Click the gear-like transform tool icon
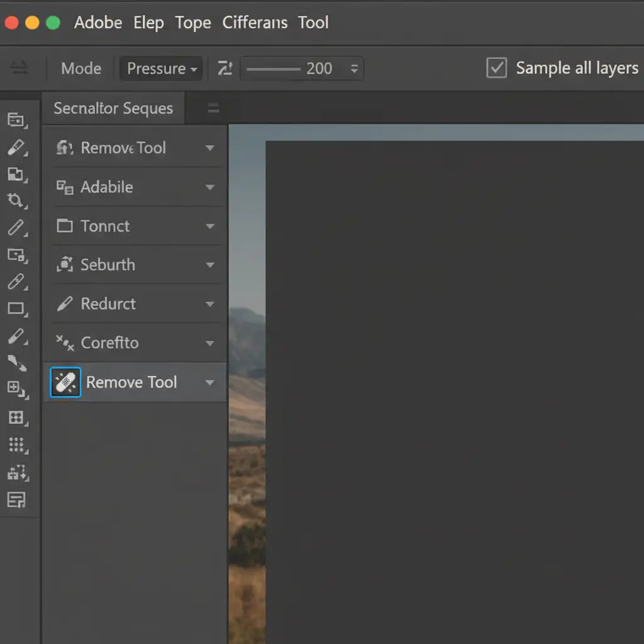Viewport: 644px width, 644px height. pos(16,201)
